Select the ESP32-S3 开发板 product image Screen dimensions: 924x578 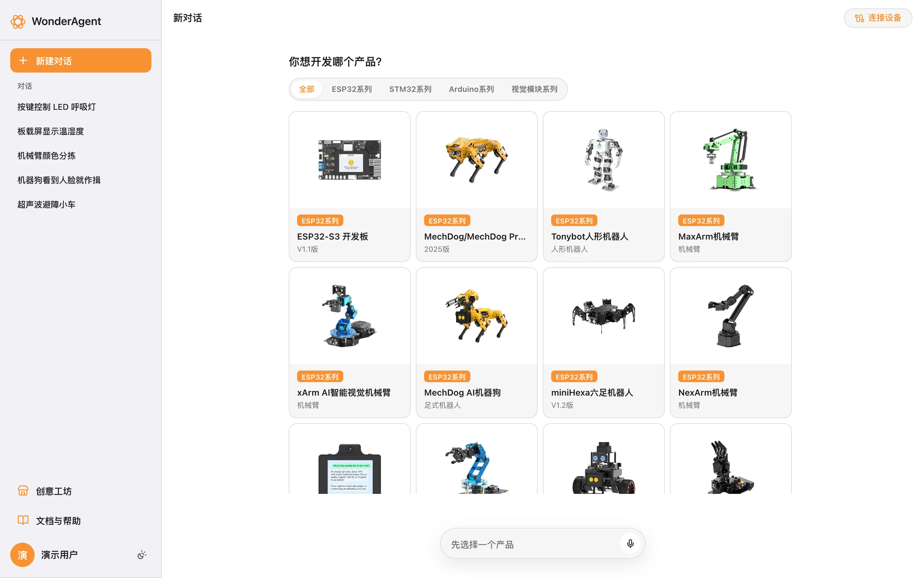click(349, 160)
